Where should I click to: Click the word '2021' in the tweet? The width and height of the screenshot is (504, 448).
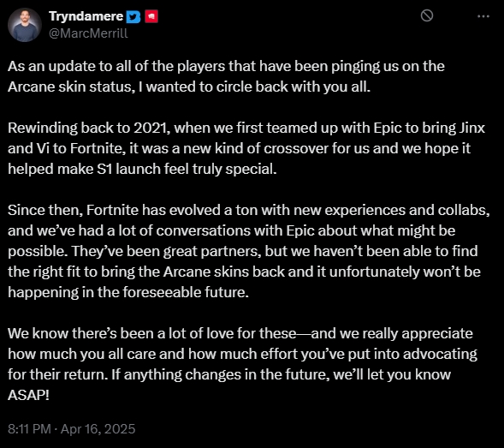click(151, 128)
